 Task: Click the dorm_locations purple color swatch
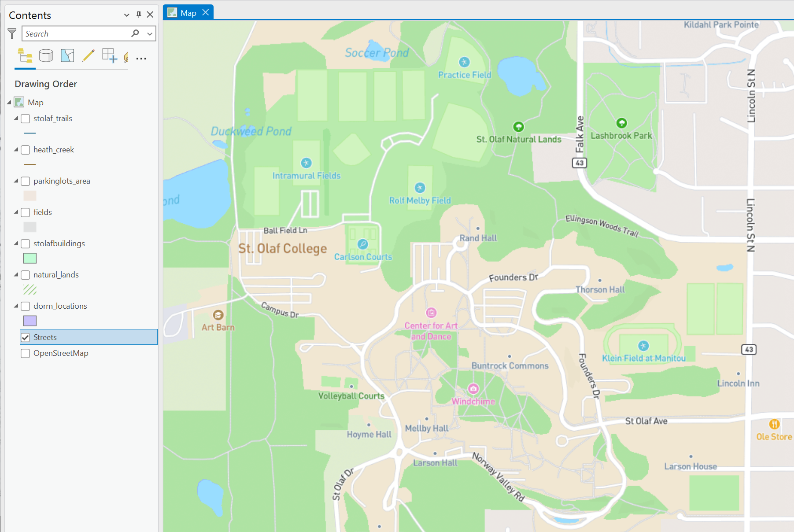click(x=30, y=321)
